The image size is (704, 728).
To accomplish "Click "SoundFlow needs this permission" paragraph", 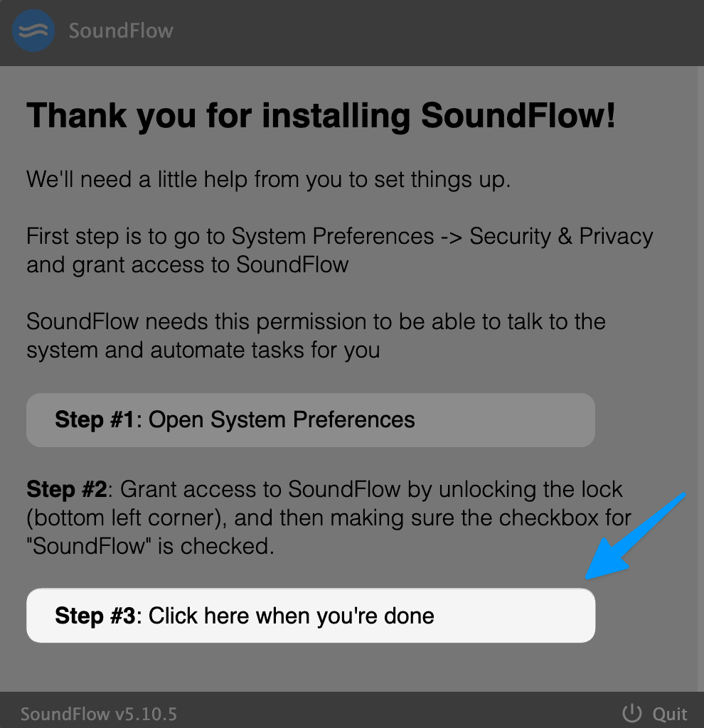I will coord(316,336).
